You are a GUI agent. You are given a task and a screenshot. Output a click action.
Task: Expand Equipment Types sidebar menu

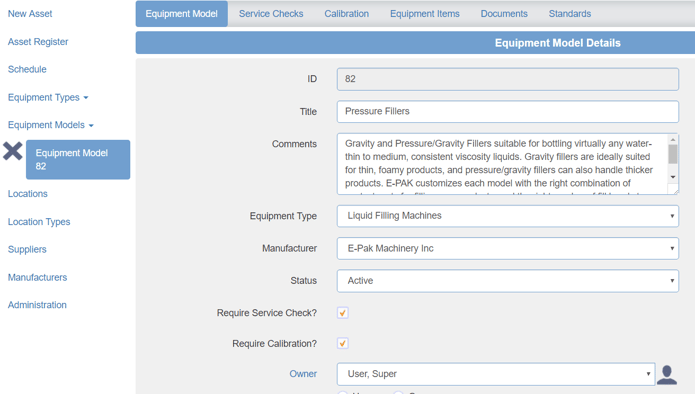(x=48, y=98)
